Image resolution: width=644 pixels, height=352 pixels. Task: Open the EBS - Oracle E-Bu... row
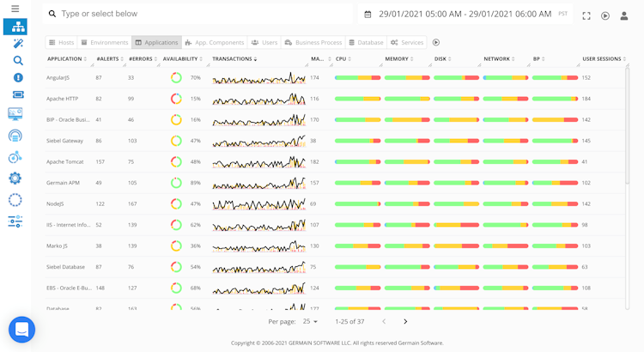(x=336, y=288)
